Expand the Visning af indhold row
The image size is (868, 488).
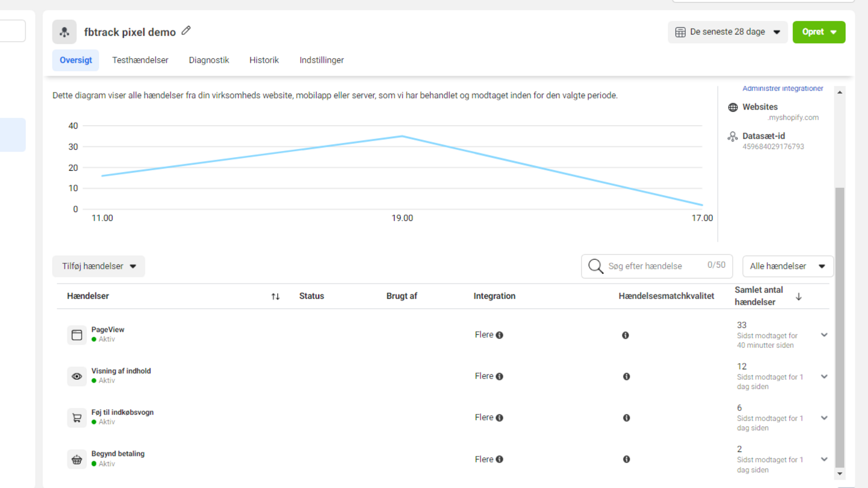click(x=824, y=377)
